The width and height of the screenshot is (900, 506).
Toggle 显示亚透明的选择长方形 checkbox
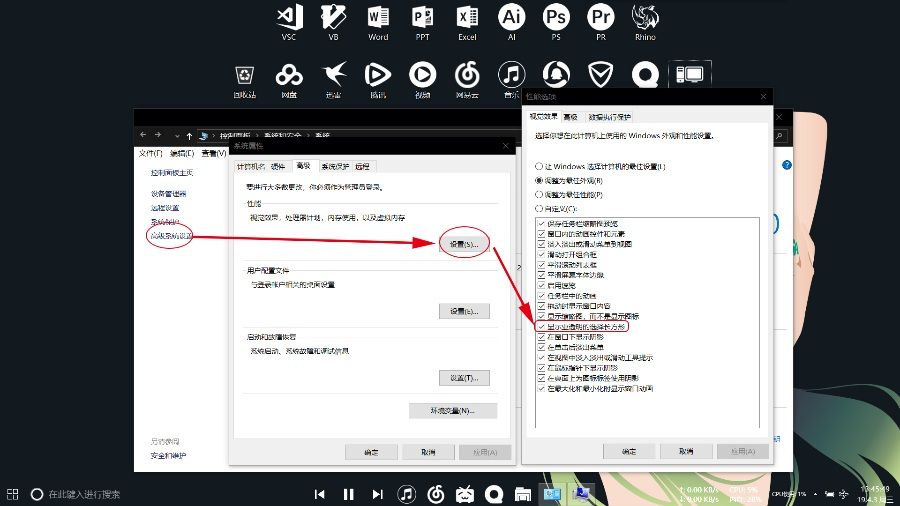[541, 326]
